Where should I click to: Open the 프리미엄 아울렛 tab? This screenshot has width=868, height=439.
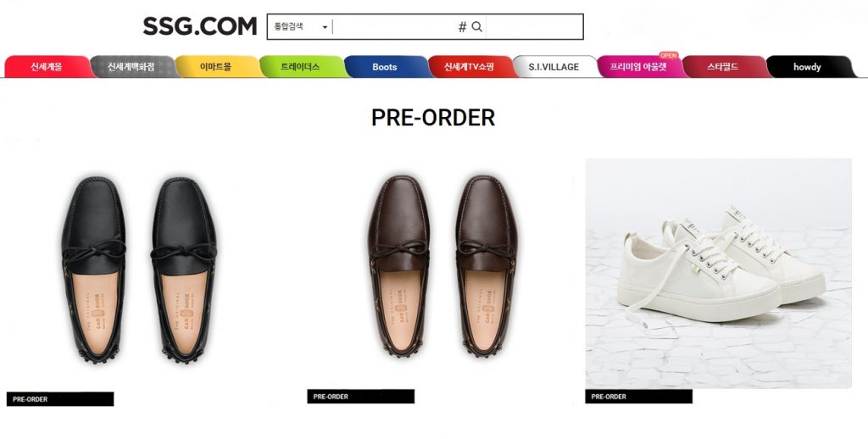(638, 67)
